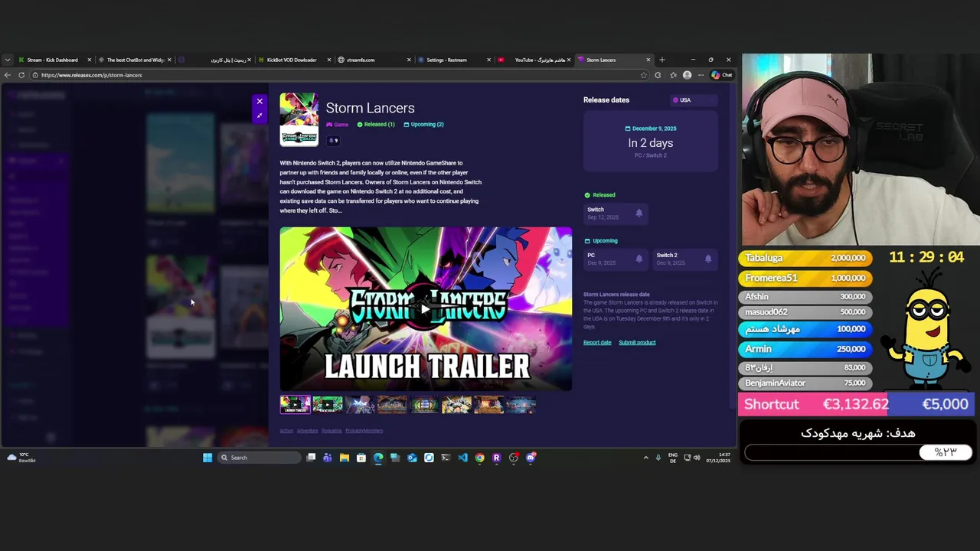
Task: Open Microsoft Store from taskbar
Action: [361, 458]
